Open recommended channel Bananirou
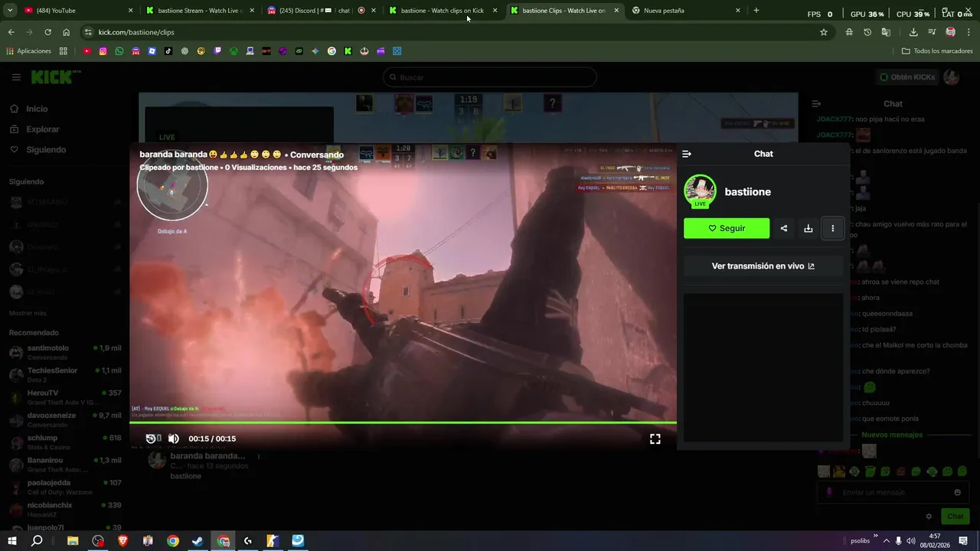Image resolution: width=980 pixels, height=551 pixels. 65,464
